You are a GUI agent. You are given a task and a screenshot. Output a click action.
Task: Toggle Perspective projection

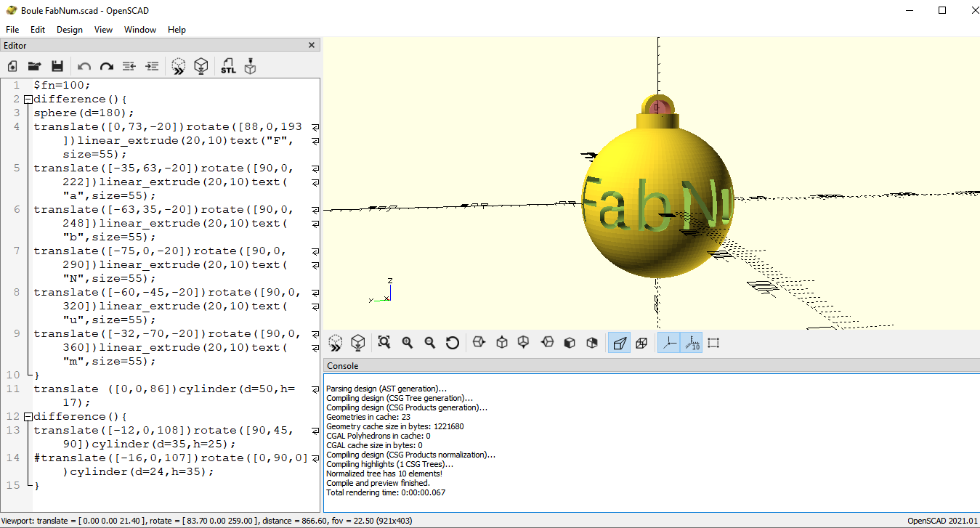pyautogui.click(x=619, y=343)
